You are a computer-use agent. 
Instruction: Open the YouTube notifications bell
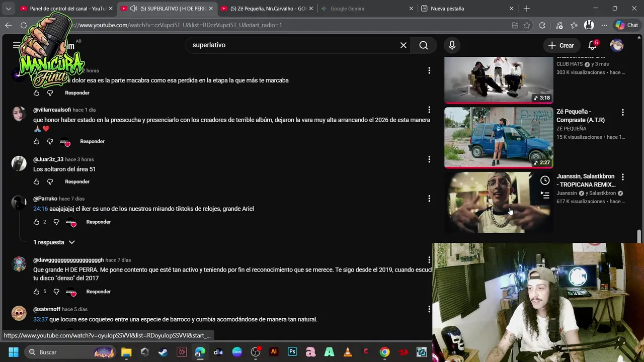click(x=593, y=45)
